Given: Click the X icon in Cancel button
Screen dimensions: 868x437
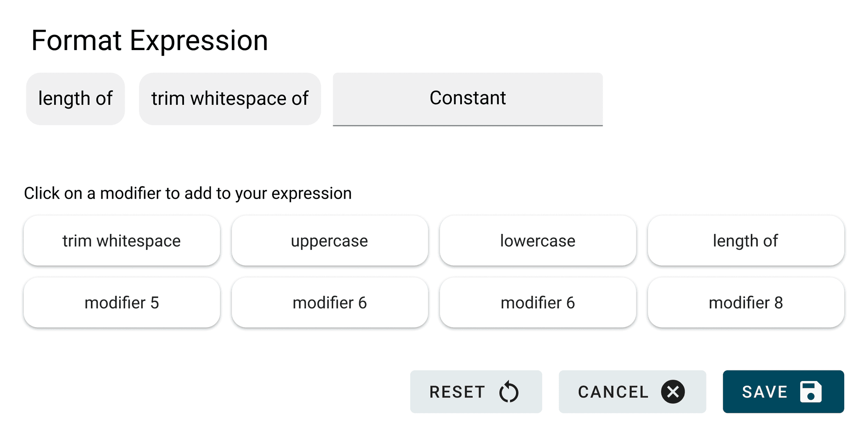Looking at the screenshot, I should pyautogui.click(x=673, y=392).
